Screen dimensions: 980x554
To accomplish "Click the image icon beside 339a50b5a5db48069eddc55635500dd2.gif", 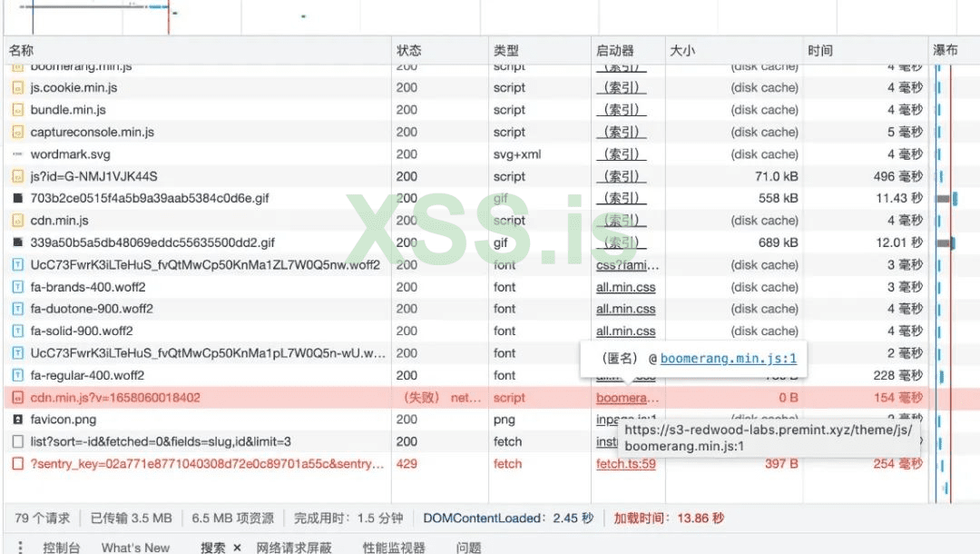I will coord(17,242).
